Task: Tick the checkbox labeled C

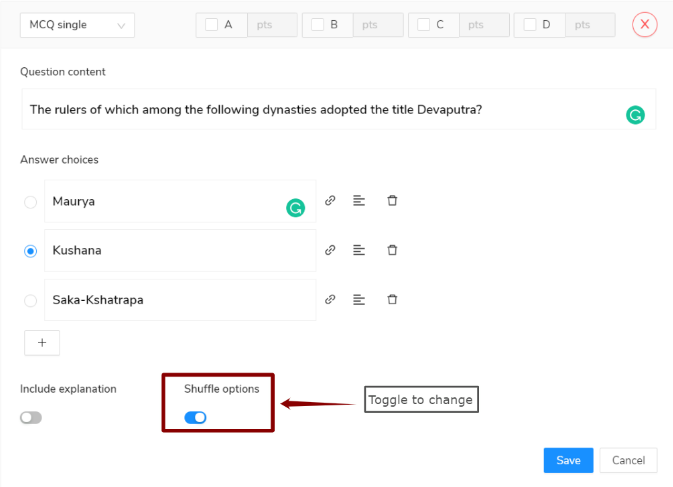Action: click(x=423, y=24)
